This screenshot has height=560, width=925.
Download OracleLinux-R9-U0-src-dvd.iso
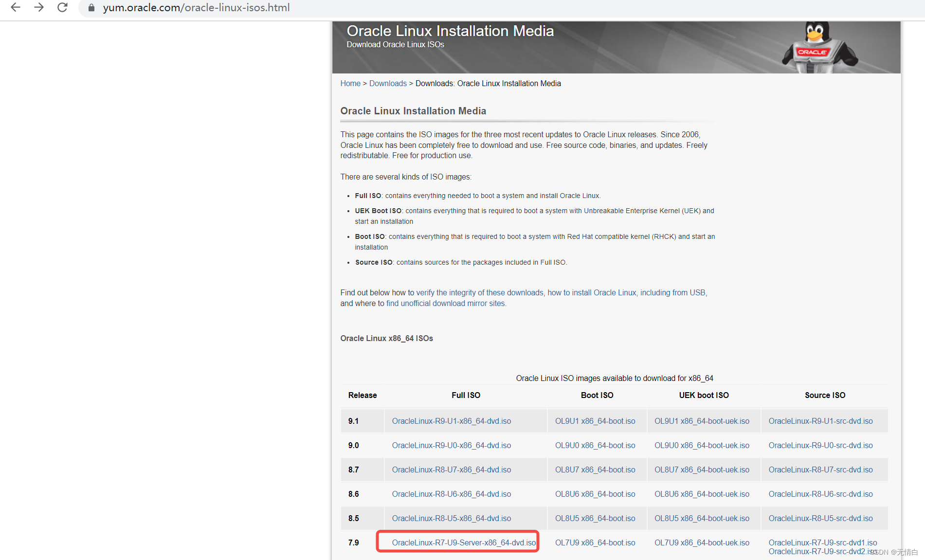[821, 445]
